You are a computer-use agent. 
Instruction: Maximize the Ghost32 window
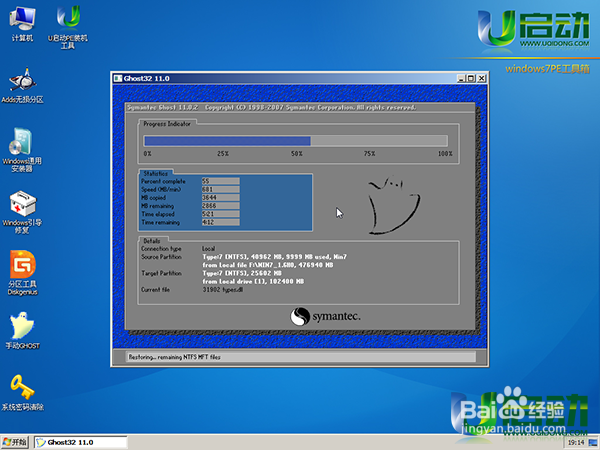(x=471, y=78)
